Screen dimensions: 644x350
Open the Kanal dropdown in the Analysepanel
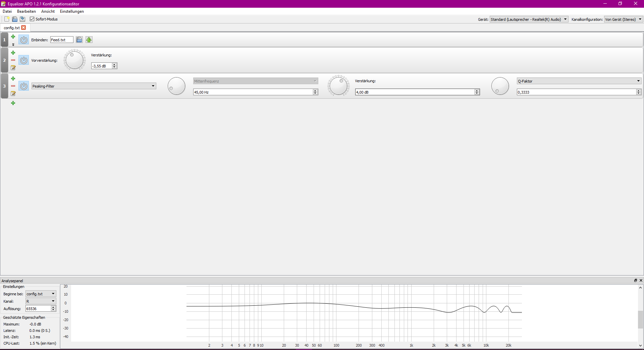tap(40, 301)
